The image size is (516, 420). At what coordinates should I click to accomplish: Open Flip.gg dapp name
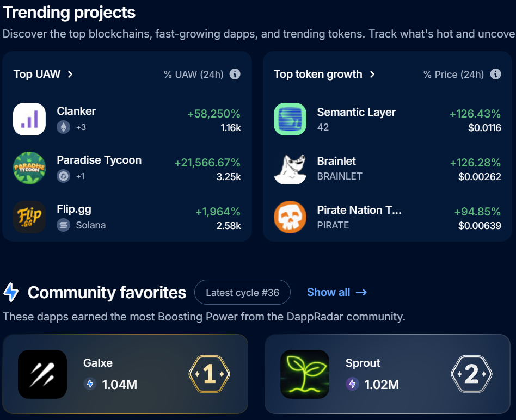(74, 209)
